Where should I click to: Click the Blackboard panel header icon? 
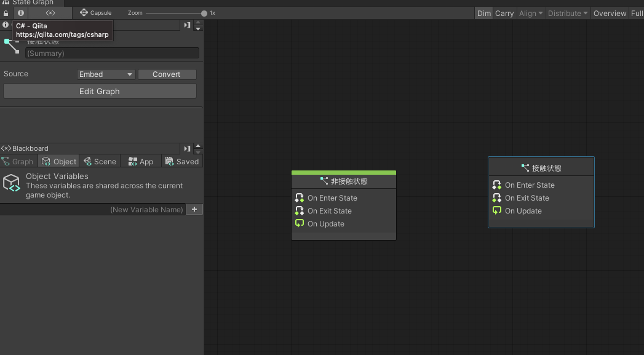click(x=6, y=148)
